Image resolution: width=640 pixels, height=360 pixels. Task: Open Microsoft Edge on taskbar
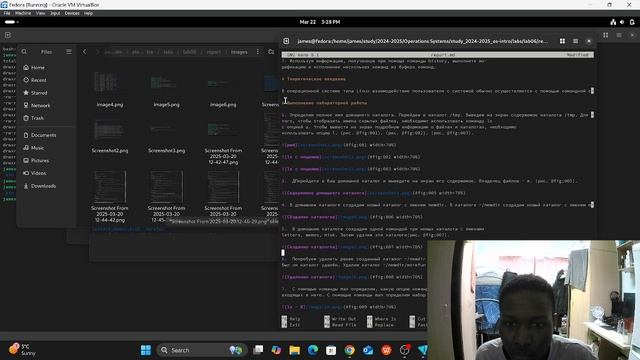pyautogui.click(x=313, y=350)
